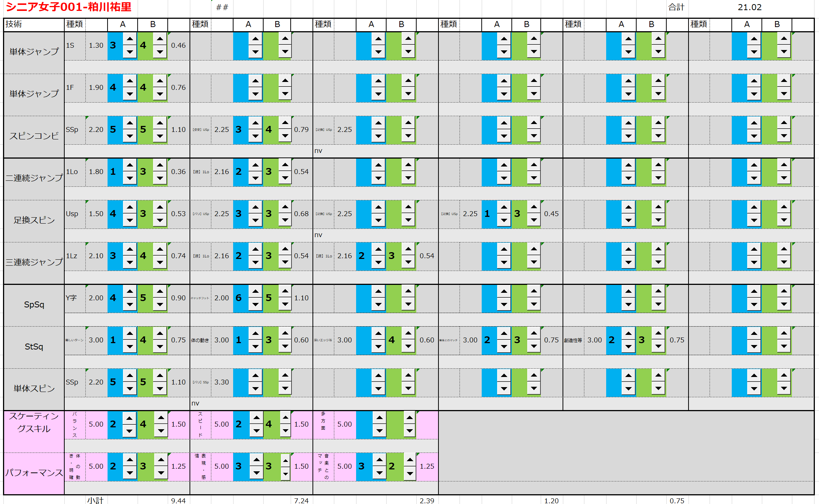Increase A score for Y字 SpSq
The width and height of the screenshot is (819, 504).
pos(130,291)
